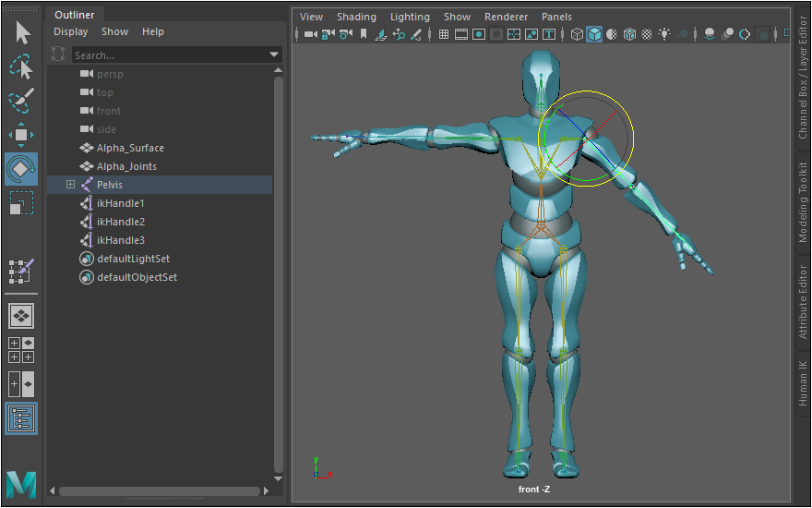This screenshot has height=508, width=812.
Task: Select ikHandle2 in the Outliner
Action: (x=121, y=222)
